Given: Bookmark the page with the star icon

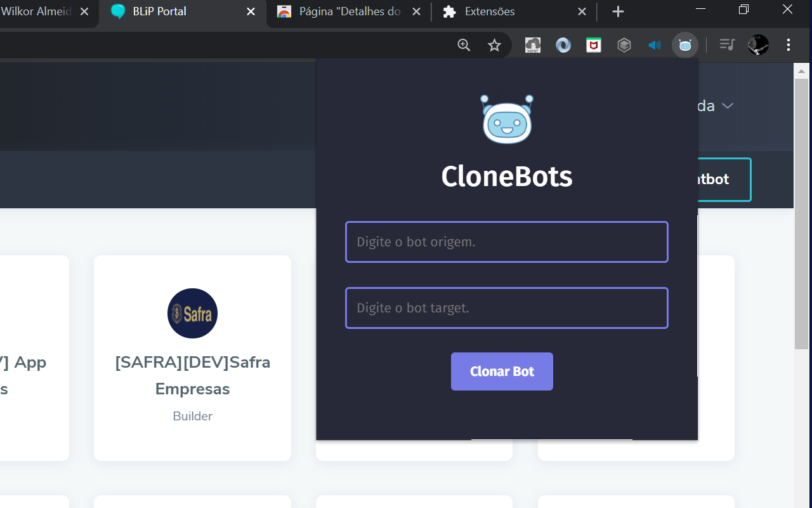Looking at the screenshot, I should click(x=494, y=45).
